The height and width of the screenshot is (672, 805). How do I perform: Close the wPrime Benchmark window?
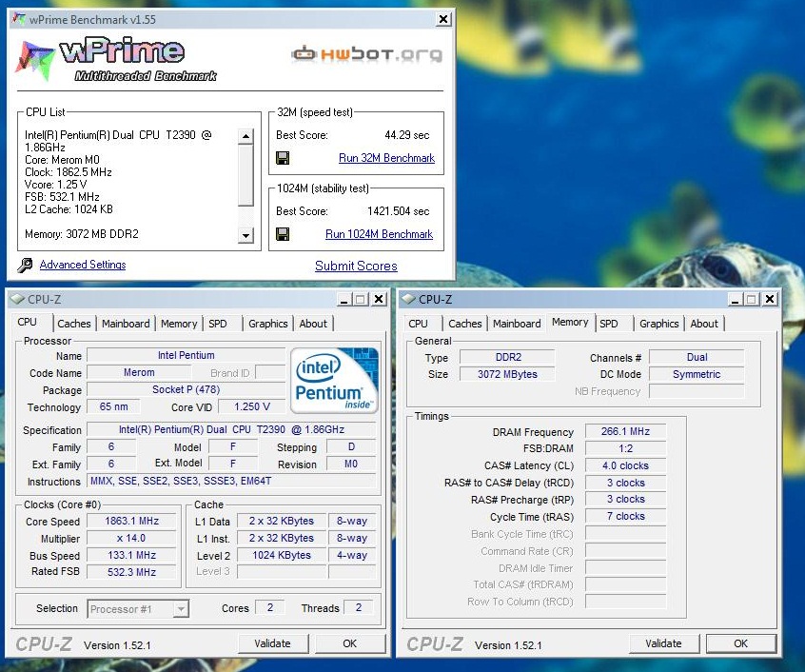[443, 19]
